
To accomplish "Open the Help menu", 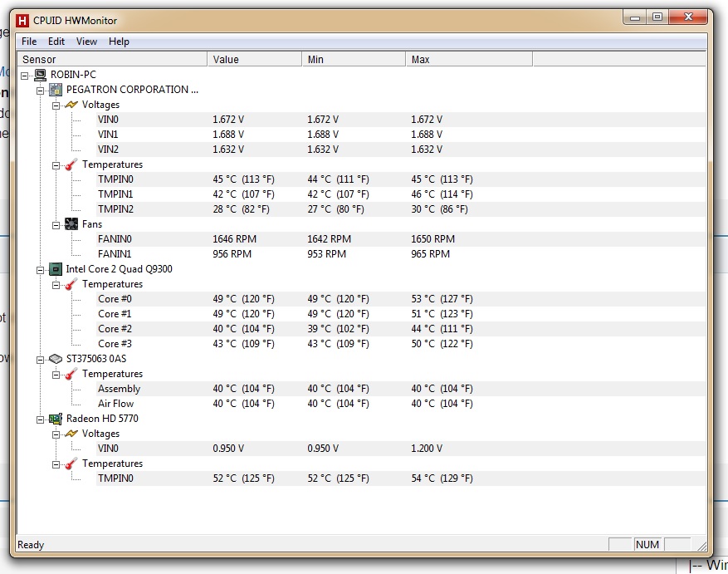I will [x=119, y=42].
